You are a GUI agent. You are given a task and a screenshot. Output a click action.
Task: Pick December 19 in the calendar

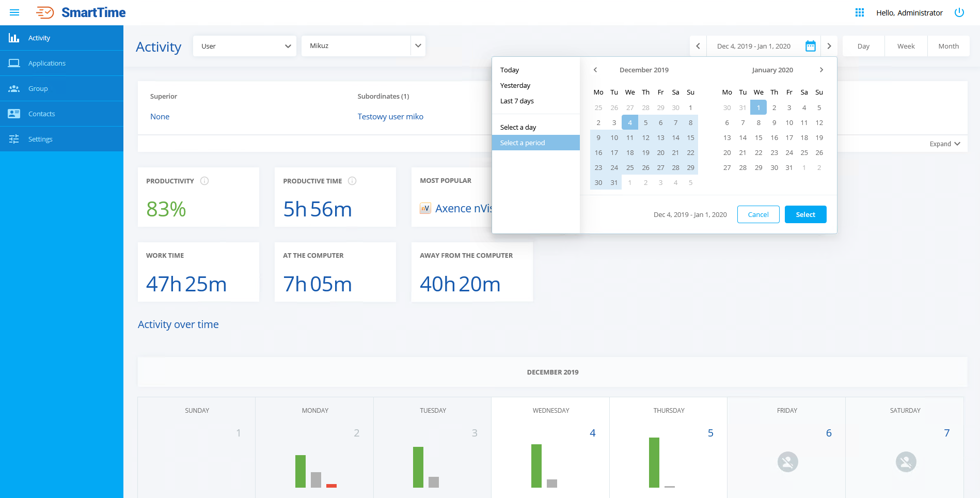tap(645, 152)
